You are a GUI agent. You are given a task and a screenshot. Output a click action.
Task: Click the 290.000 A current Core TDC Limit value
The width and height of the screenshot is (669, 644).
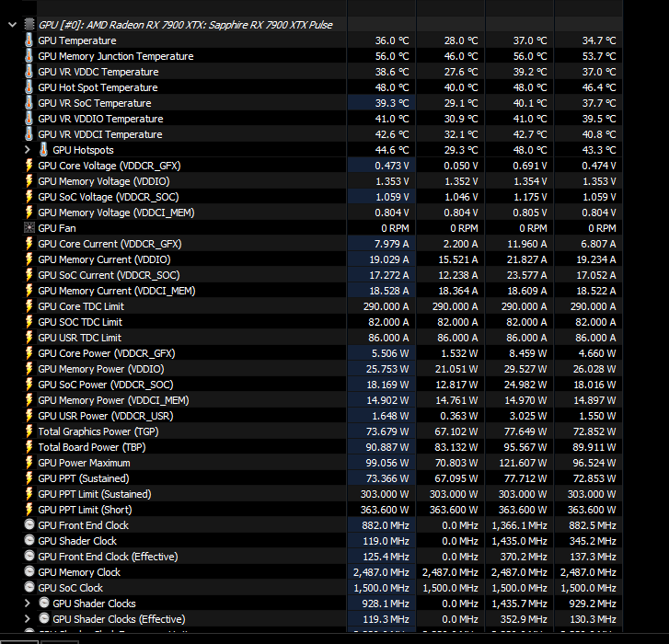point(386,306)
